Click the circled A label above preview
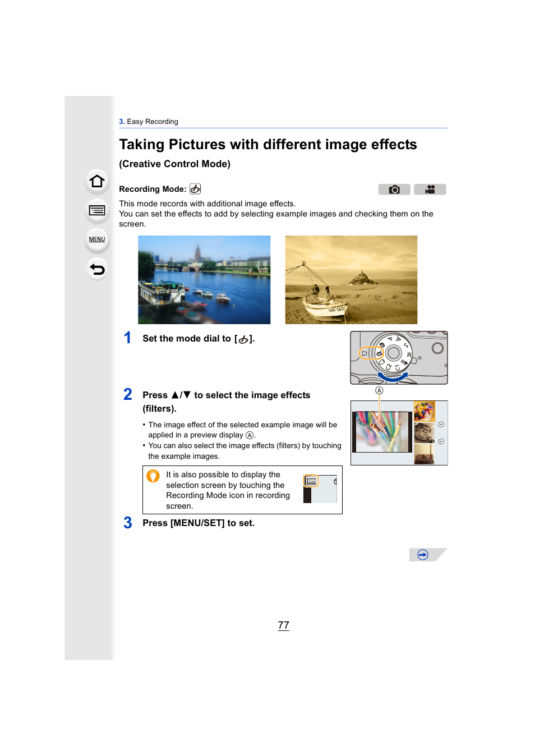Image resolution: width=535 pixels, height=756 pixels. point(379,390)
